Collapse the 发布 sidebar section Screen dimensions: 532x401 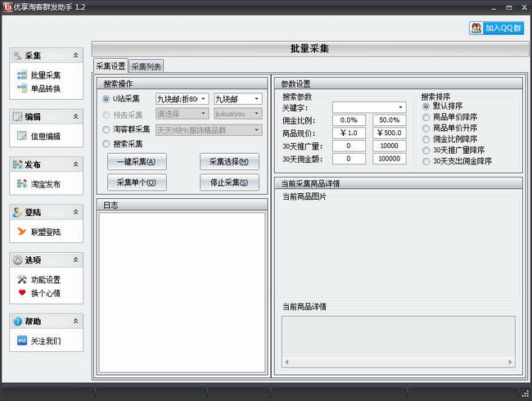(x=75, y=164)
